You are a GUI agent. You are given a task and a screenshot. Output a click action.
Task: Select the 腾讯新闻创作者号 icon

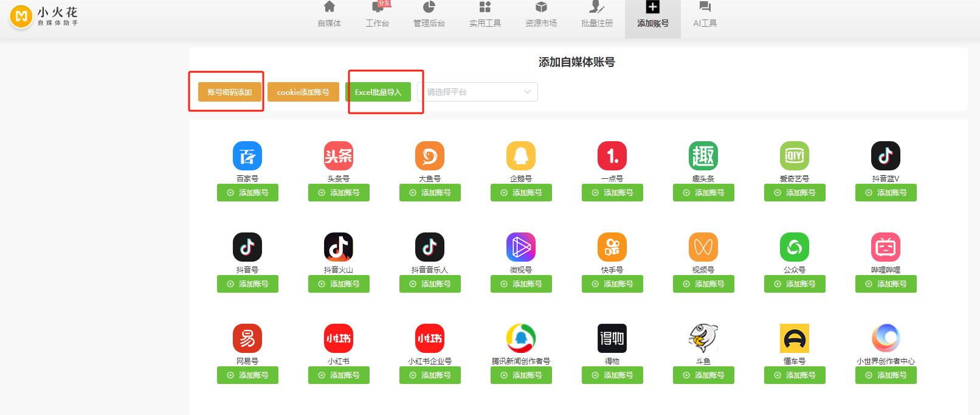pos(521,338)
